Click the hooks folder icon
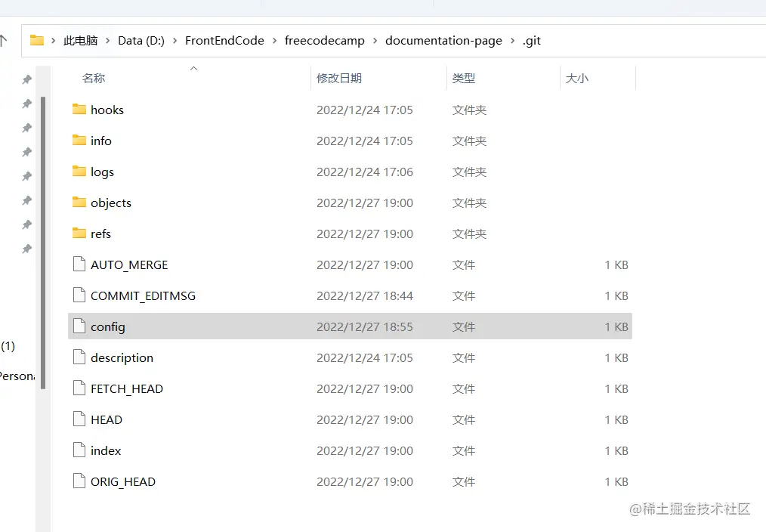 pyautogui.click(x=79, y=109)
